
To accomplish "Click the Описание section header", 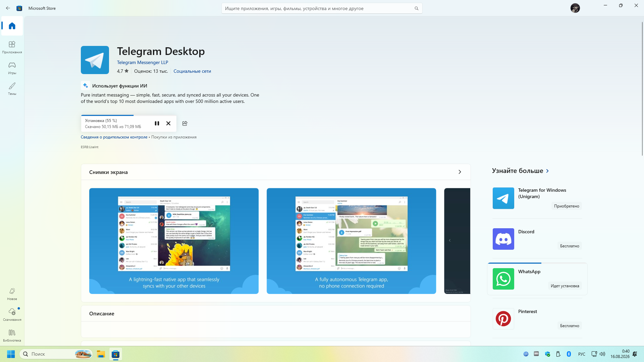I will 102,313.
